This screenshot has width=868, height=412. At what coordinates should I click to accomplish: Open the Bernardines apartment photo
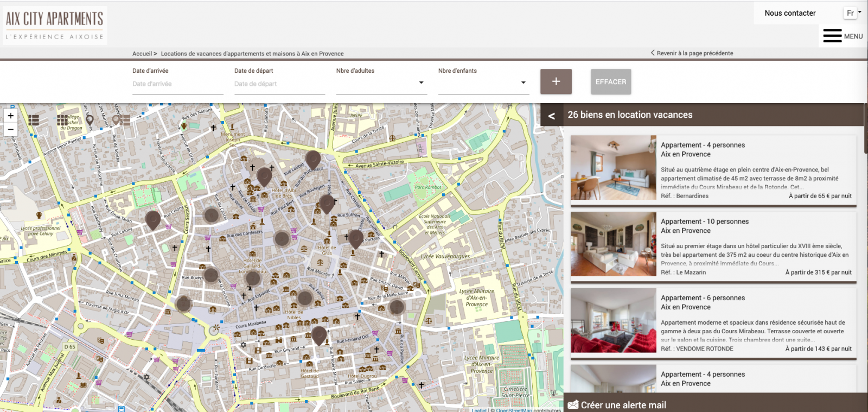[x=614, y=168]
